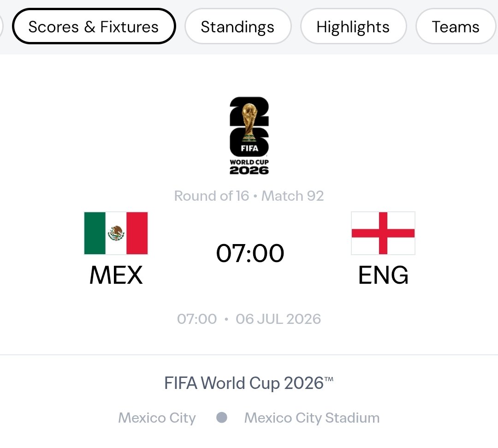Open the Mexico City Stadium venue link
Viewport: 498px width, 448px height.
pos(312,418)
